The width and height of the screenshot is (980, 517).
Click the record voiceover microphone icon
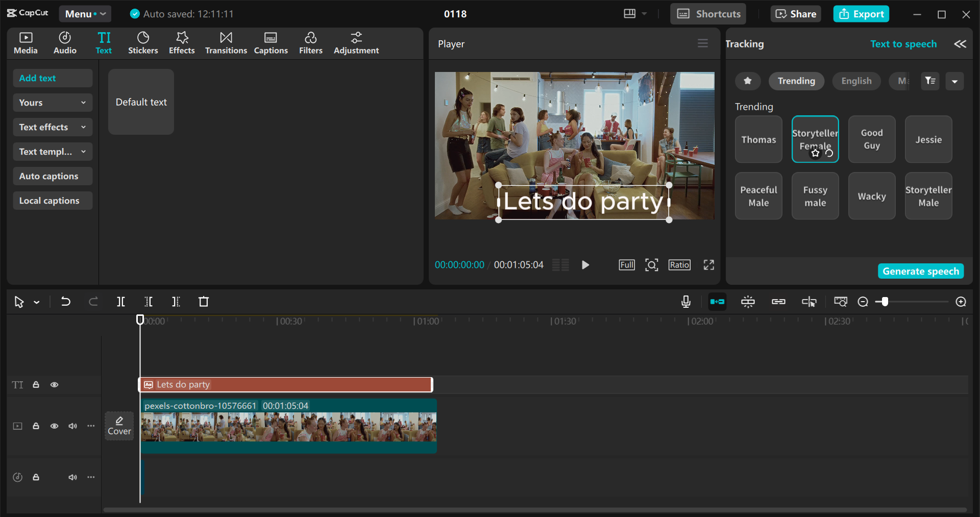[x=685, y=302]
